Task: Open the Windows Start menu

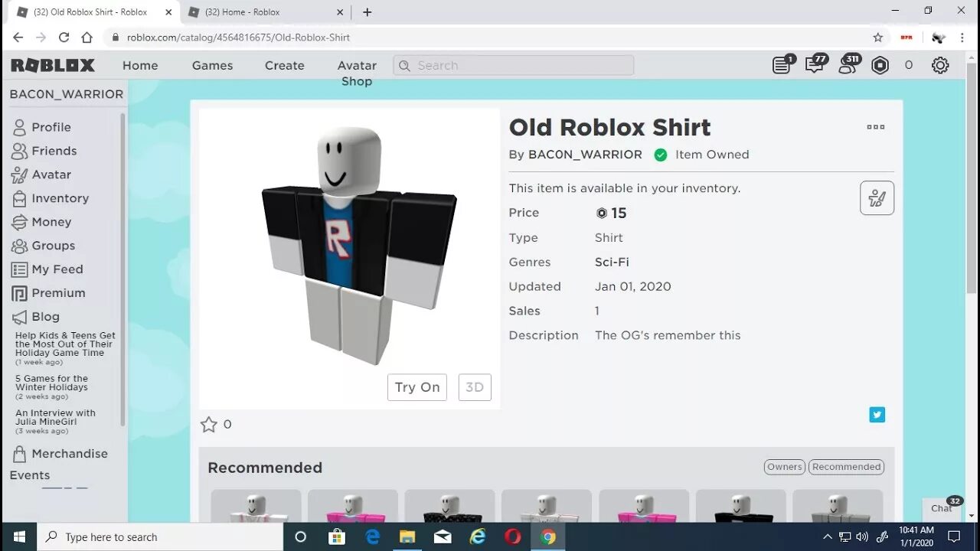Action: click(18, 536)
